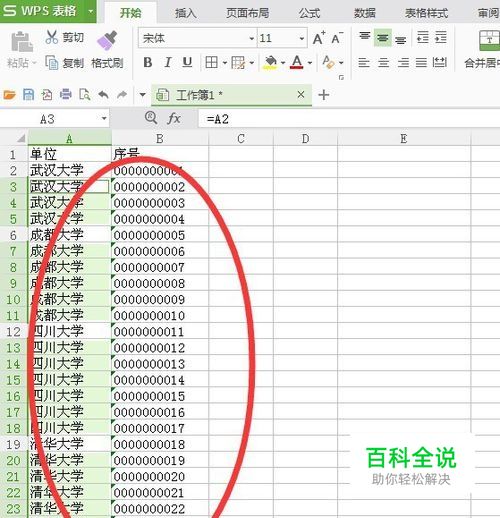Click the Merge and Center icon
The height and width of the screenshot is (518, 500).
(x=489, y=40)
